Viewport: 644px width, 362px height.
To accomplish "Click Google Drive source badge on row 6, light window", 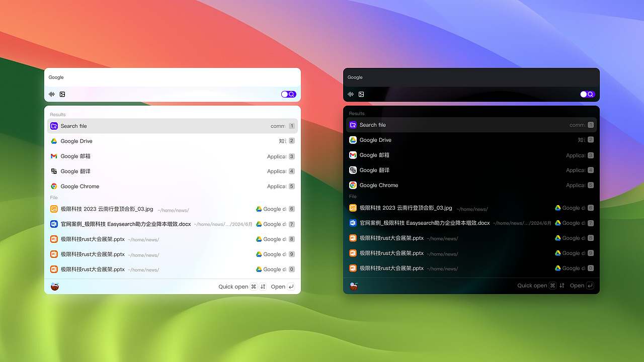I will tap(271, 209).
